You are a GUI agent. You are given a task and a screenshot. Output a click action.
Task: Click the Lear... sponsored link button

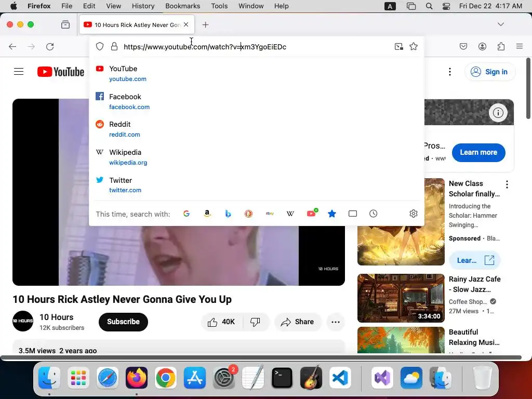click(x=474, y=260)
